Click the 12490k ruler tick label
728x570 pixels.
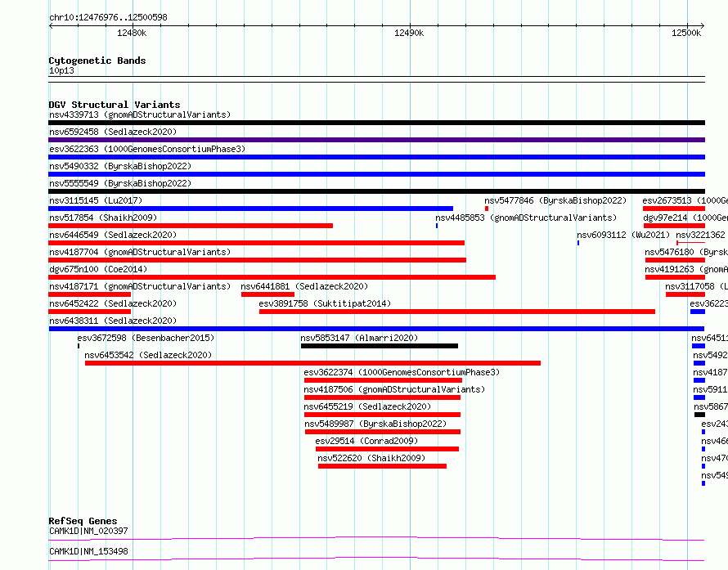pyautogui.click(x=409, y=33)
